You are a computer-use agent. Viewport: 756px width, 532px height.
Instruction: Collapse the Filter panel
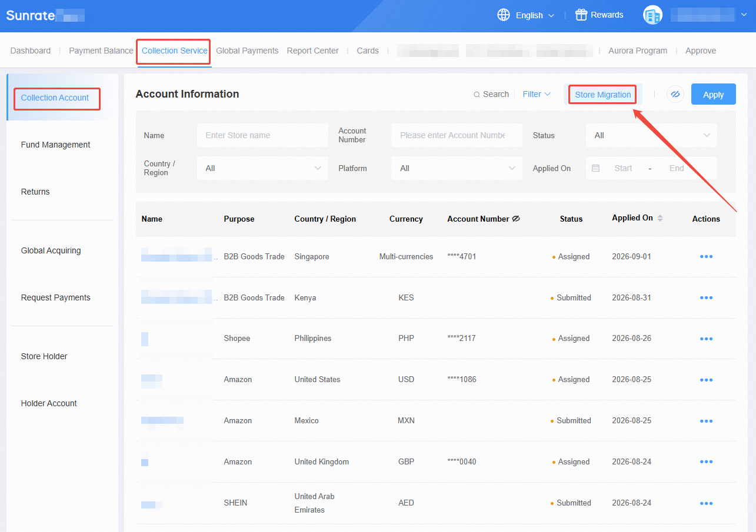(x=537, y=94)
